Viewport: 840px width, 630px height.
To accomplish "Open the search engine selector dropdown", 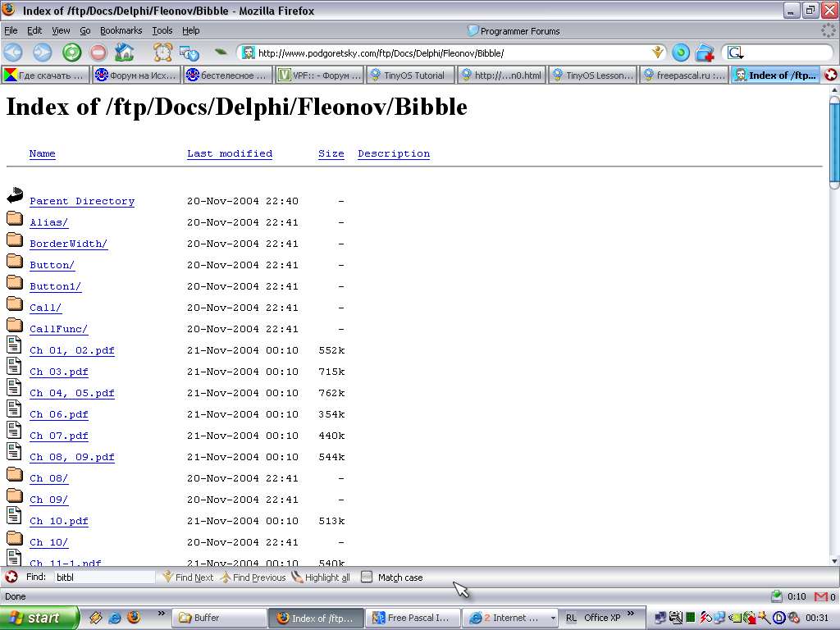I will coord(736,52).
